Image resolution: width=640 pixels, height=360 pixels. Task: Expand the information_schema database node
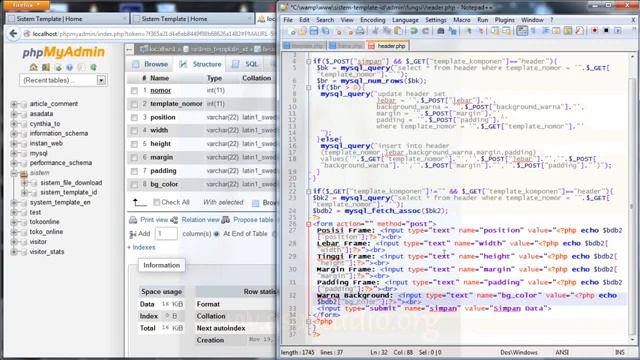14,133
